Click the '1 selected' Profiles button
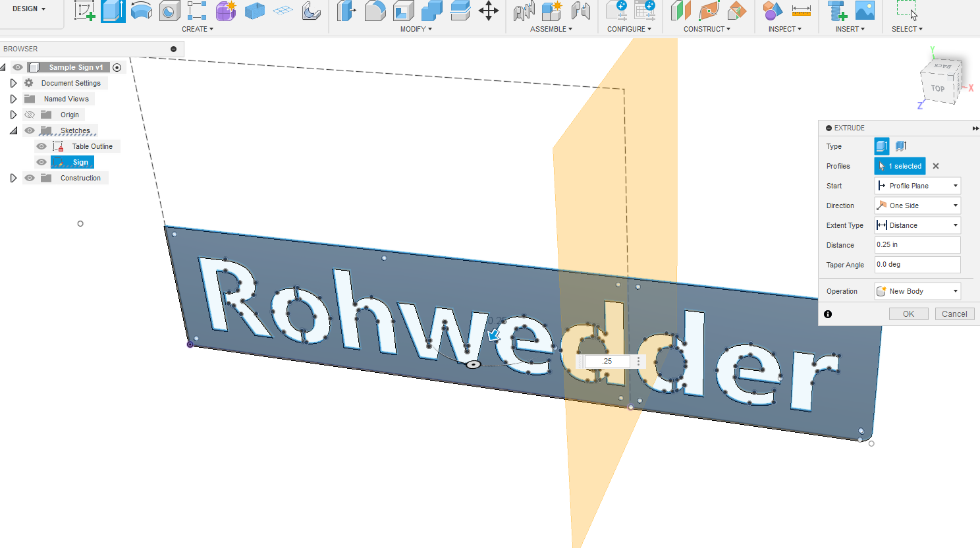Viewport: 980px width, 548px height. pos(900,166)
